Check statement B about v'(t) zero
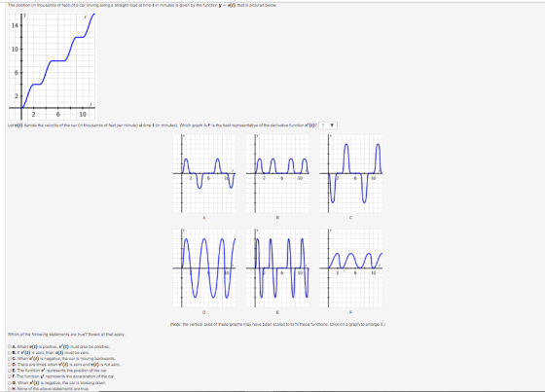This screenshot has height=392, width=545. 10,352
